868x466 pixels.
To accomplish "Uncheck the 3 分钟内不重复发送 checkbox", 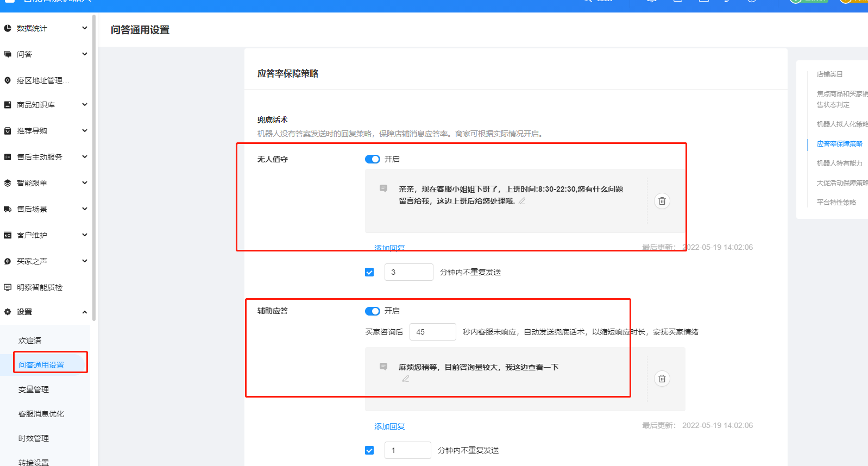I will 369,272.
